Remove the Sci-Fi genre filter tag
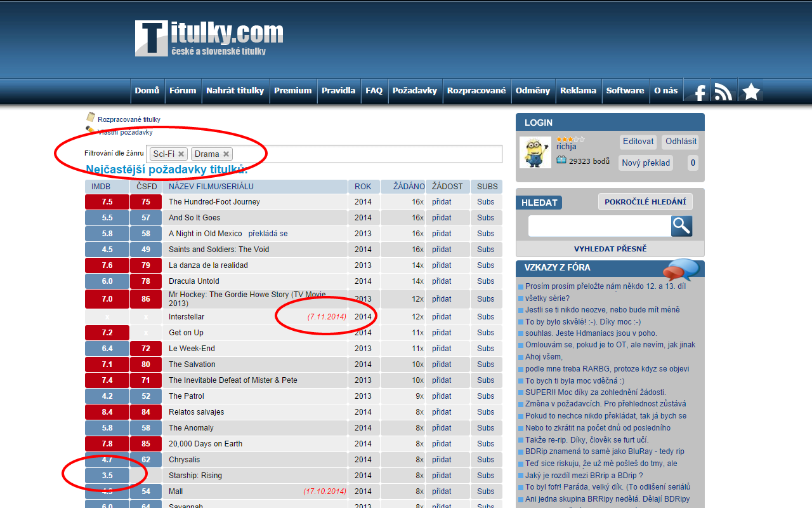Screen dimensions: 812x508 pyautogui.click(x=181, y=154)
